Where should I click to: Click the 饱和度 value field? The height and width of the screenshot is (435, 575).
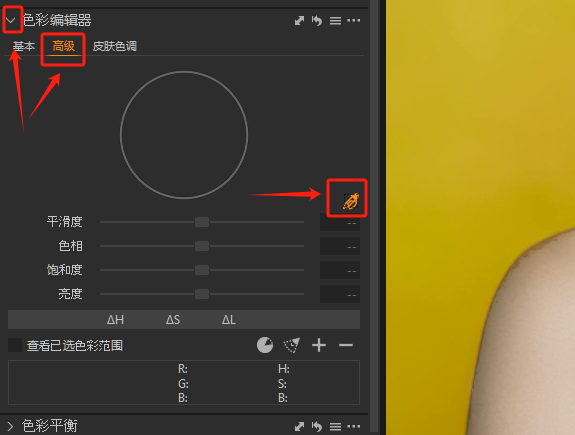pyautogui.click(x=340, y=270)
